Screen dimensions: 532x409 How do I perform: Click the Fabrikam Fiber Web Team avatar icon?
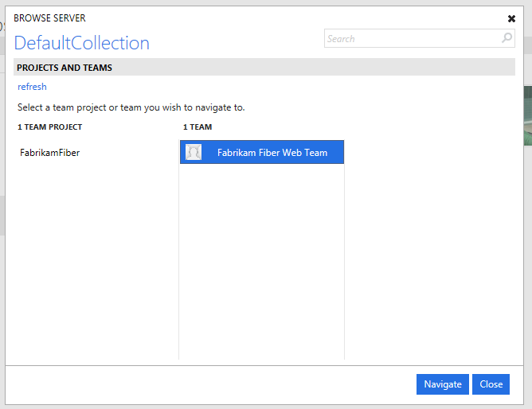point(194,152)
